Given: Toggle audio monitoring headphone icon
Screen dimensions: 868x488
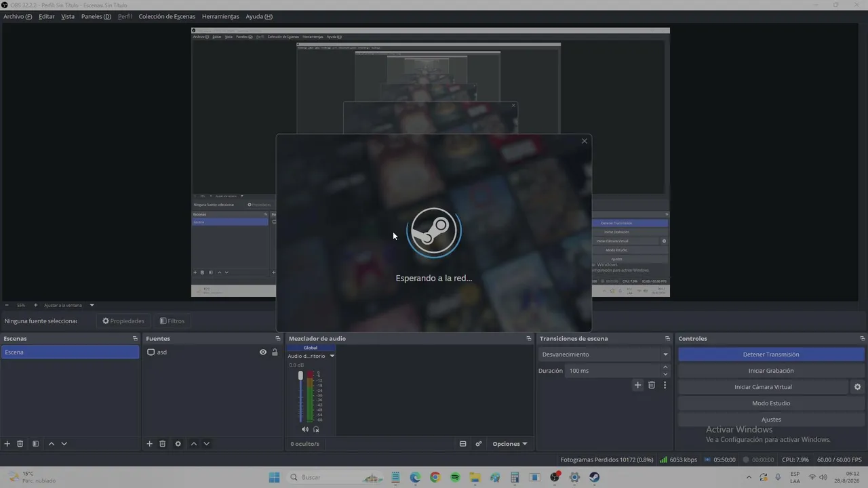Looking at the screenshot, I should tap(316, 429).
